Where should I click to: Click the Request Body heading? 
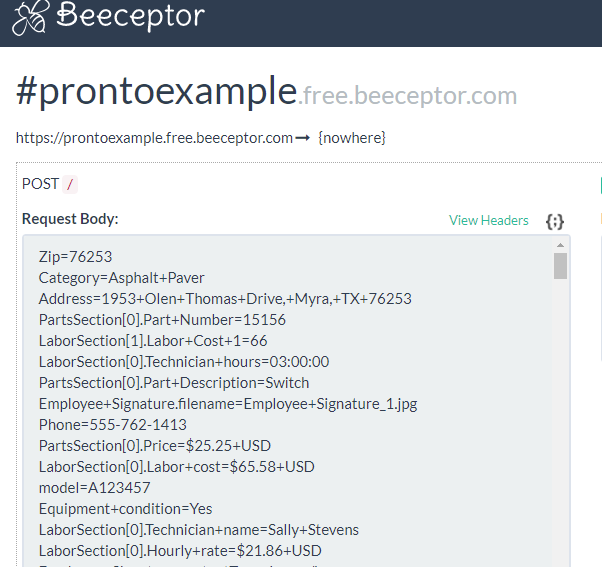click(70, 219)
